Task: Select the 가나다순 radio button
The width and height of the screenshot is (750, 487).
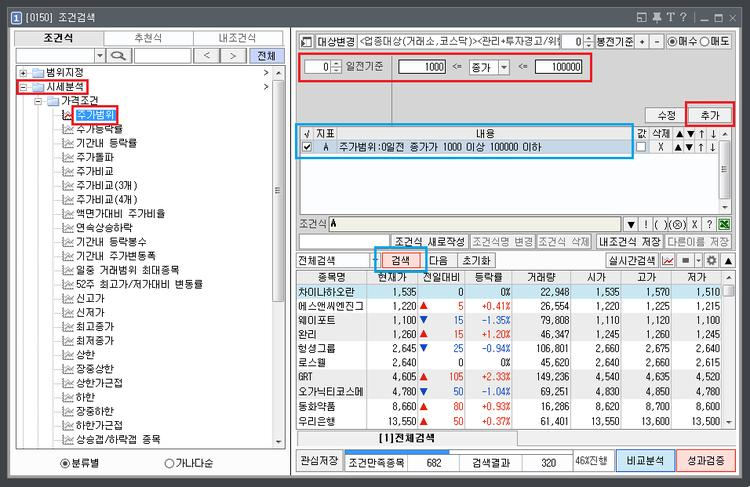Action: coord(169,463)
